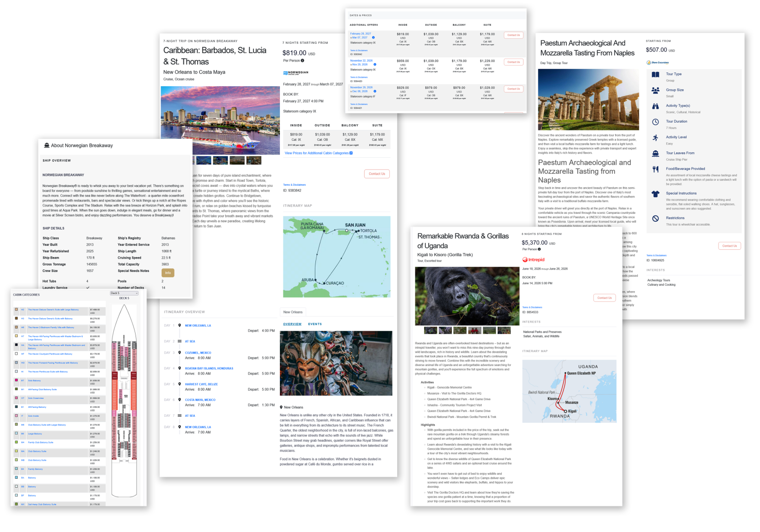Click the Deck 5 ship deck plan diagram
The height and width of the screenshot is (532, 760).
point(124,400)
